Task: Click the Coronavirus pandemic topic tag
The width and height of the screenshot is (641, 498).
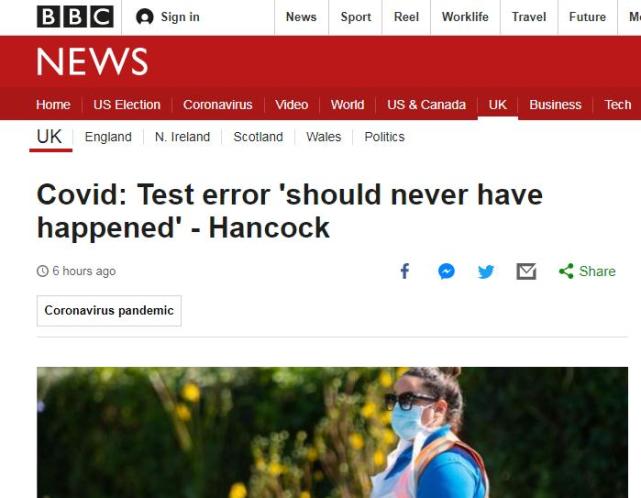Action: [x=109, y=311]
